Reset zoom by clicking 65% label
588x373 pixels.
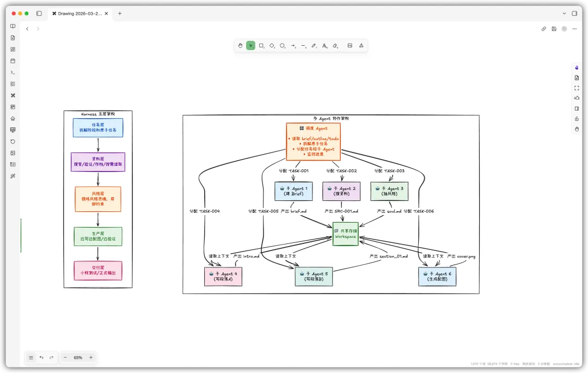[x=78, y=357]
